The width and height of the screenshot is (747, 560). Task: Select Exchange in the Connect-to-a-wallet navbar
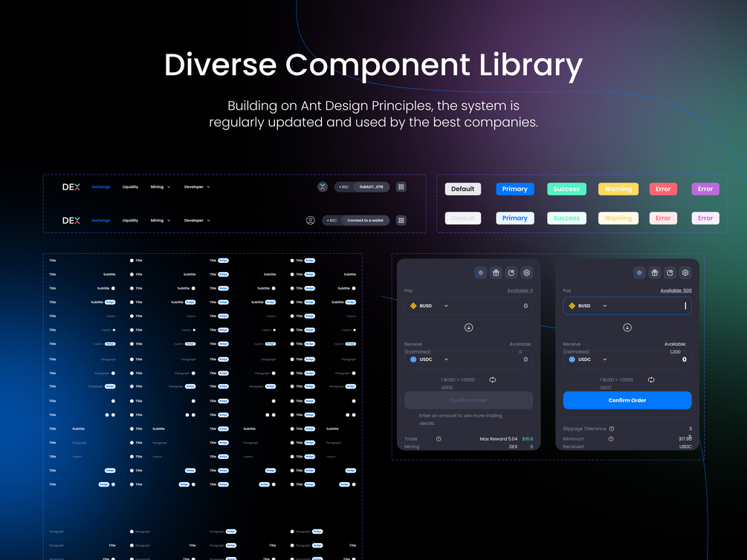[x=101, y=221]
